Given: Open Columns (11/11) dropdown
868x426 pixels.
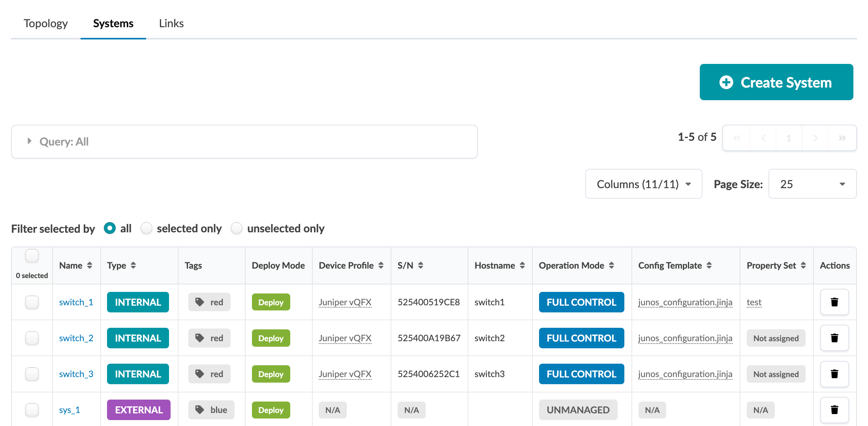Looking at the screenshot, I should coord(643,184).
